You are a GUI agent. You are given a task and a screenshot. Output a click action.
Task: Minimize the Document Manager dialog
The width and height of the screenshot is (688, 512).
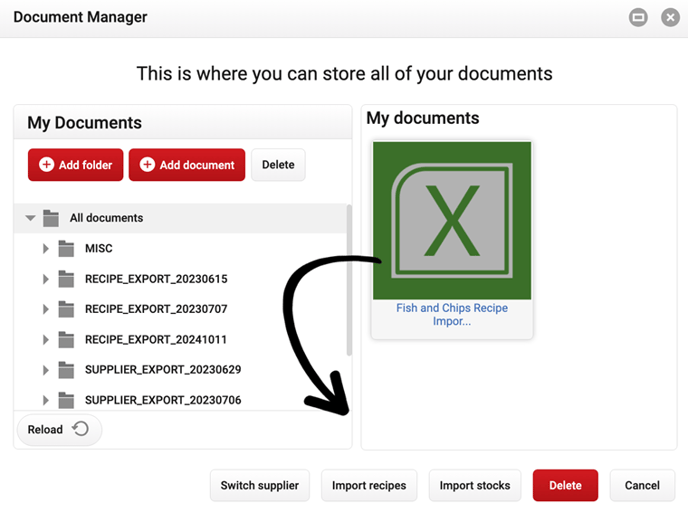tap(638, 18)
